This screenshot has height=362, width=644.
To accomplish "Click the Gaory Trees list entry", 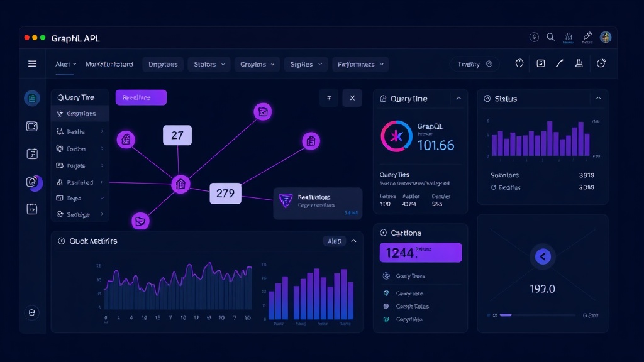I will [421, 276].
